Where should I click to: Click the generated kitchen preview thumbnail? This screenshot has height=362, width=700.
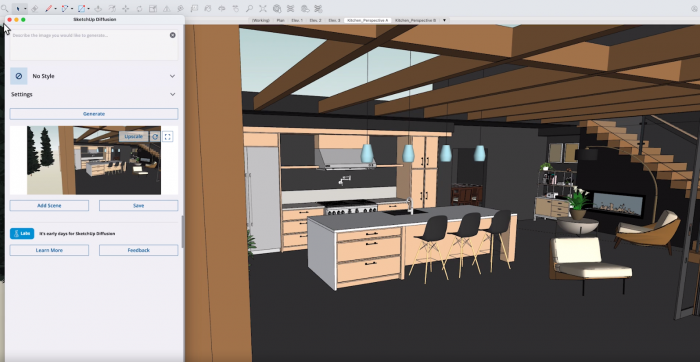(x=94, y=160)
